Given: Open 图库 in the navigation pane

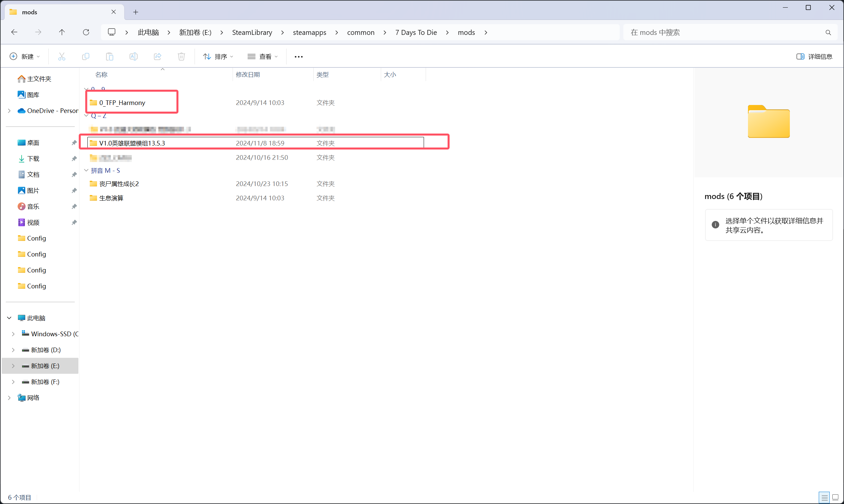Looking at the screenshot, I should 28,95.
